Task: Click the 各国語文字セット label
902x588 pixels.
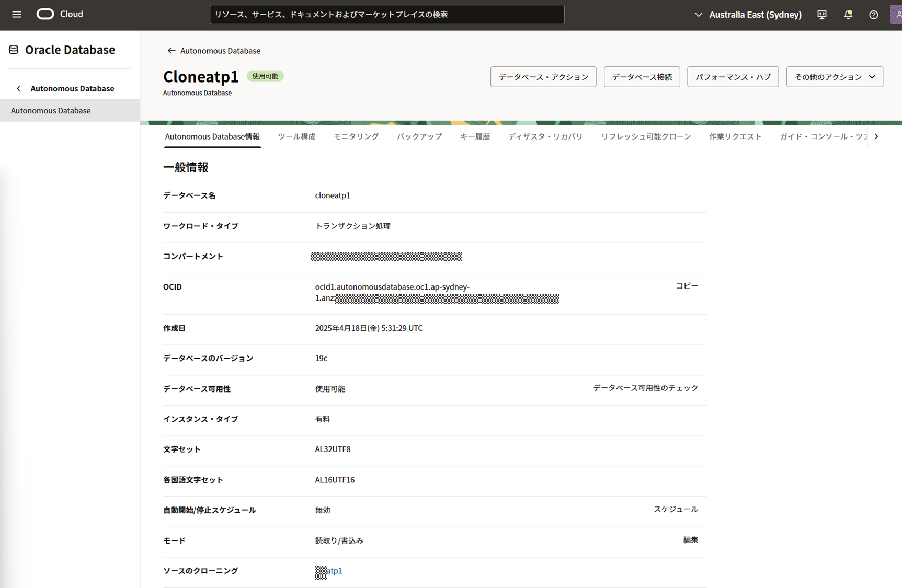Action: click(x=193, y=480)
